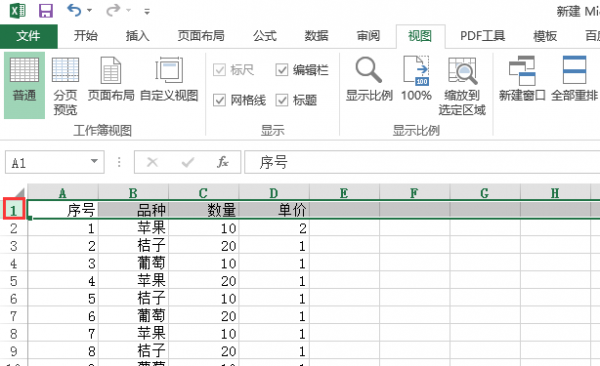
Task: Reset zoom to 100%
Action: pyautogui.click(x=416, y=79)
